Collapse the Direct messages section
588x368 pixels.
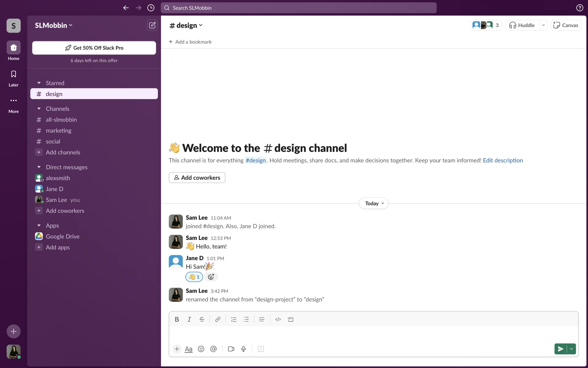[x=39, y=167]
